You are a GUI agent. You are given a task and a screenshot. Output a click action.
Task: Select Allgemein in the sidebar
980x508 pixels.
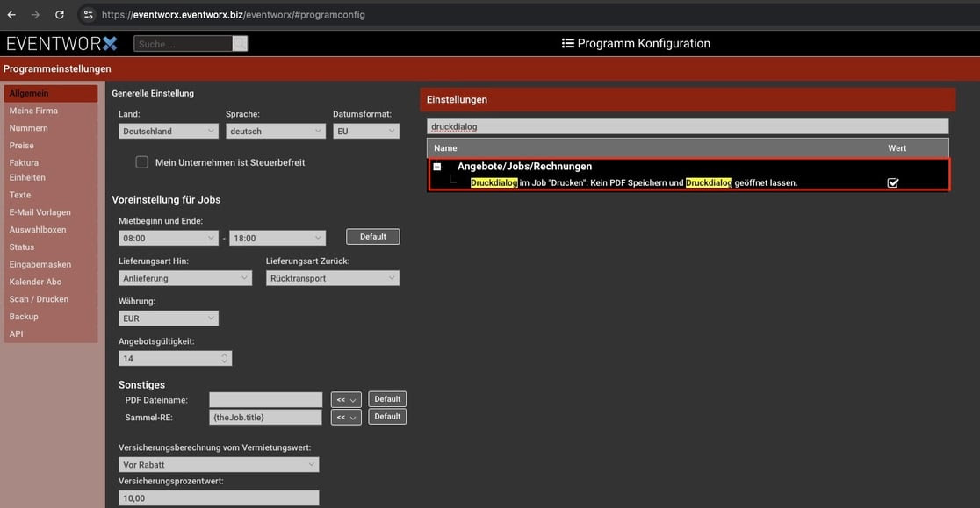click(x=51, y=93)
